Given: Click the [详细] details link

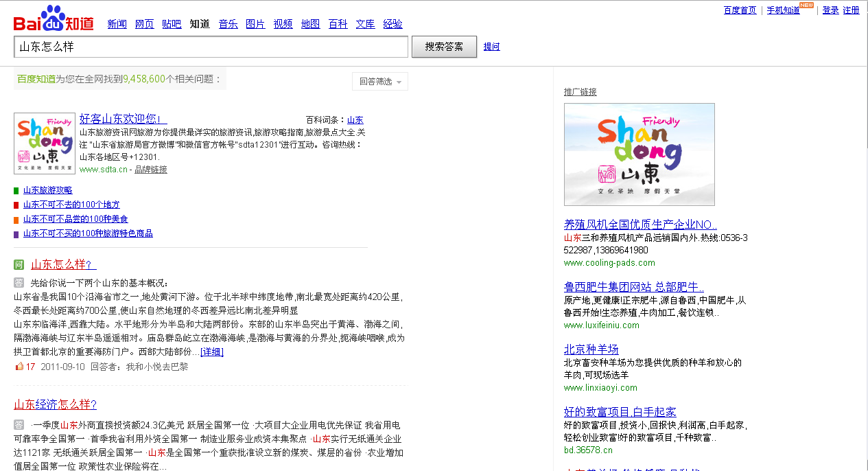Looking at the screenshot, I should point(212,352).
